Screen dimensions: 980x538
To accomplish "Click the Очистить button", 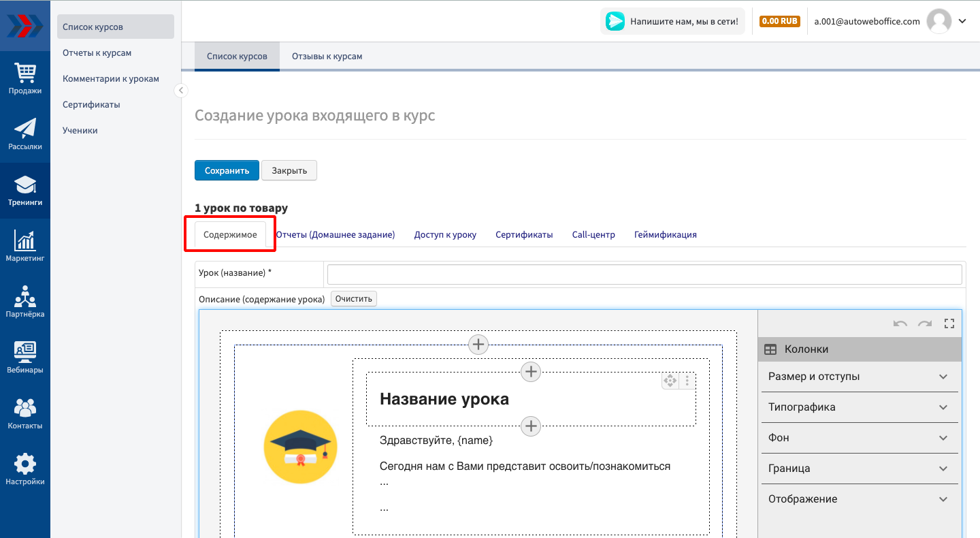I will pyautogui.click(x=354, y=299).
